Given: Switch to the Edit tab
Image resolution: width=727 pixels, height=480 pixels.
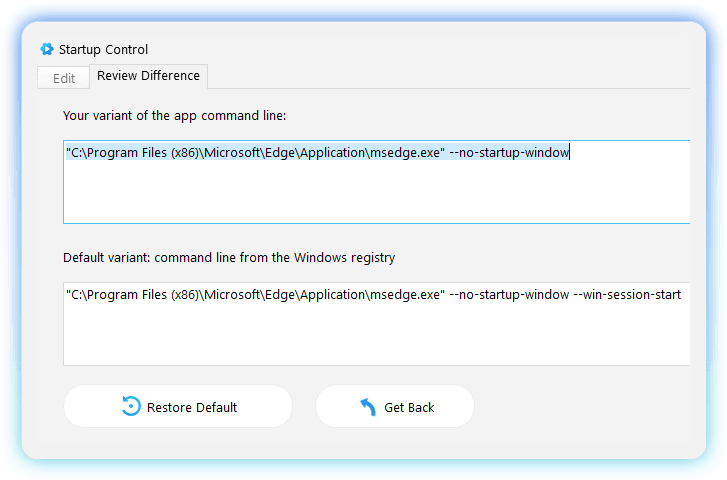Looking at the screenshot, I should click(63, 78).
